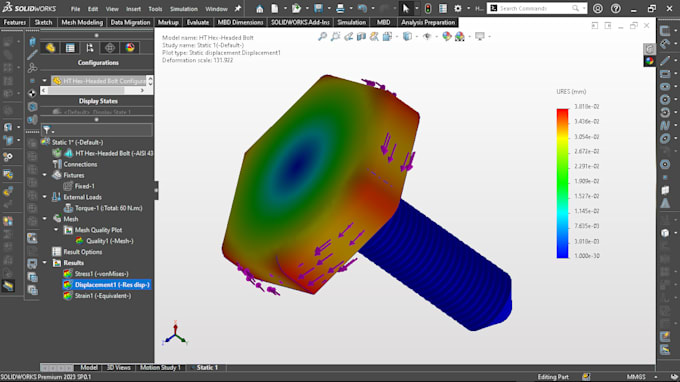
Task: Collapse the Results folder
Action: tap(45, 263)
